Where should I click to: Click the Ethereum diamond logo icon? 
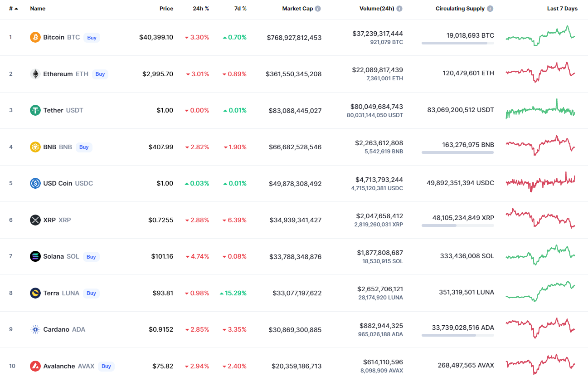tap(35, 74)
